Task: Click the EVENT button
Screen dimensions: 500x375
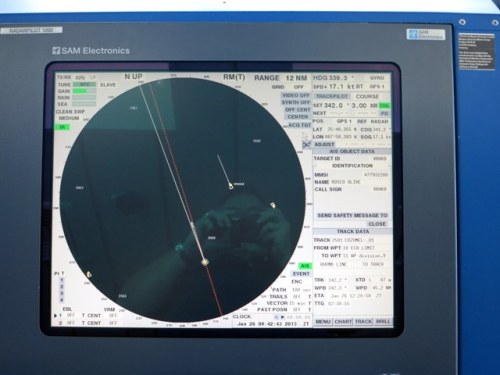Action: (301, 274)
